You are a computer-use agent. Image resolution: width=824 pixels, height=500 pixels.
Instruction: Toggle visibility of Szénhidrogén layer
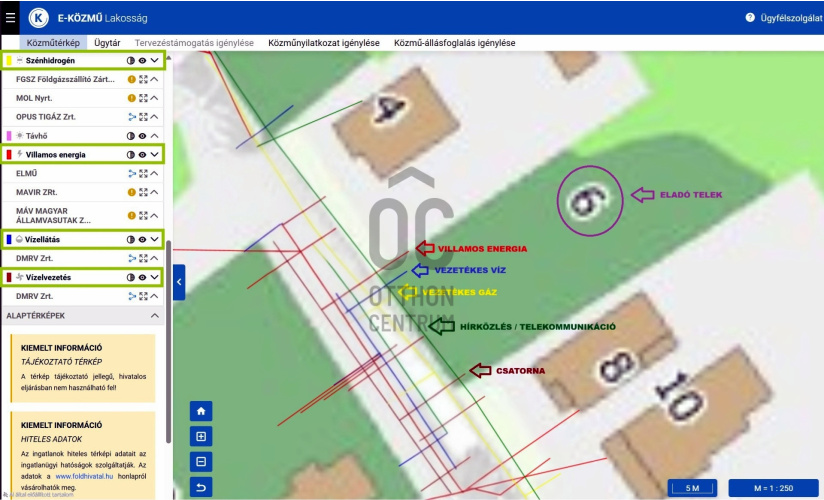point(143,61)
